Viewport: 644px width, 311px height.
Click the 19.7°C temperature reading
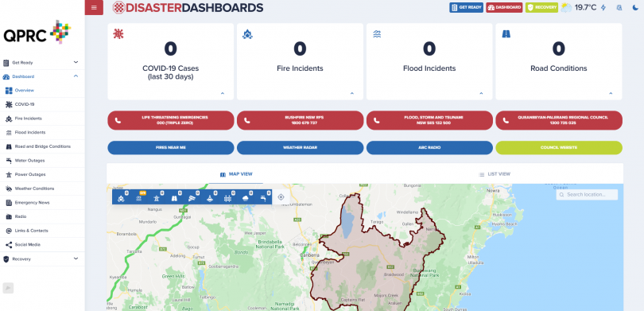(585, 7)
